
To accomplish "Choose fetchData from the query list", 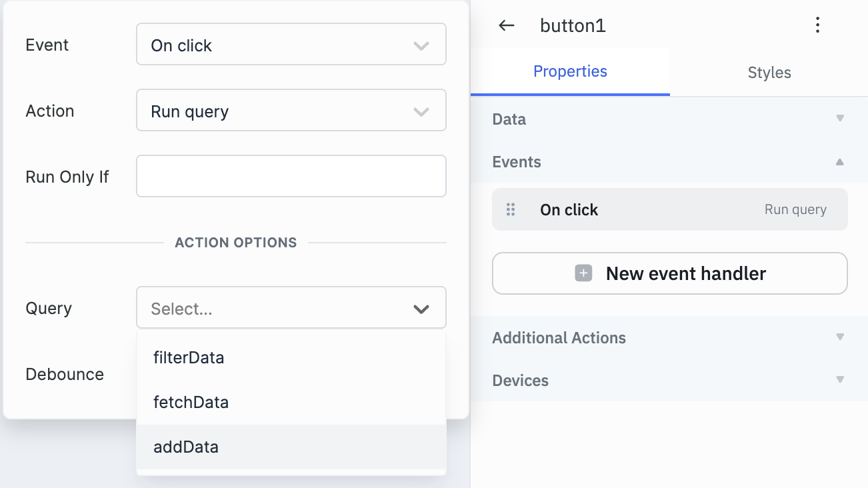I will tap(191, 403).
